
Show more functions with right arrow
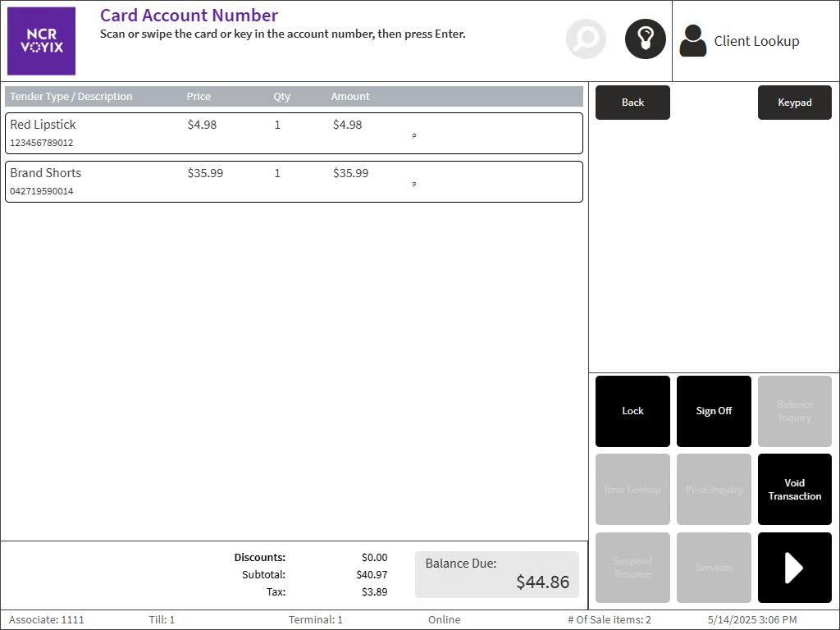coord(794,568)
